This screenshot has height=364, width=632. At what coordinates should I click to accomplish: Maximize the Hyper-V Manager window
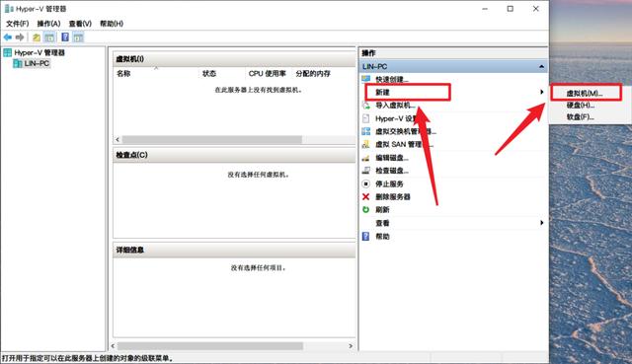click(511, 9)
